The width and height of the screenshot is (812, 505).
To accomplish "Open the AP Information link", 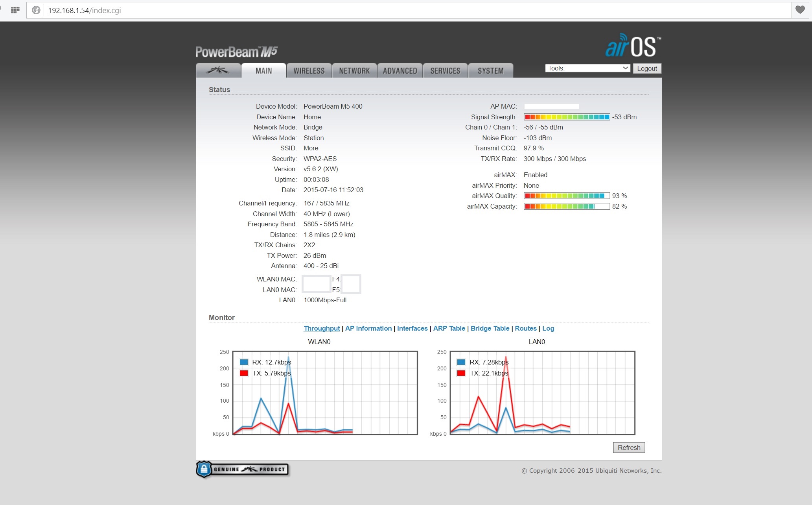I will (368, 328).
